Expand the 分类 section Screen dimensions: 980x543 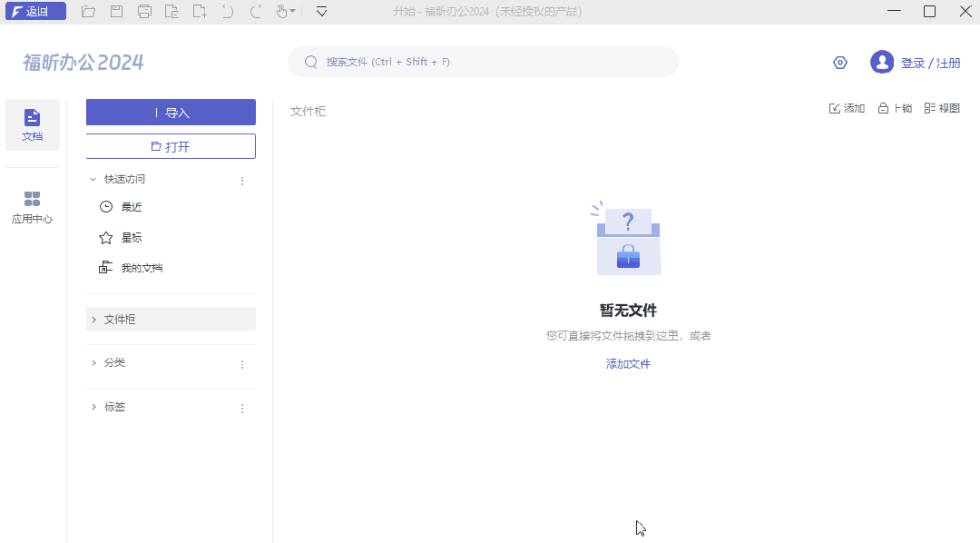[94, 362]
